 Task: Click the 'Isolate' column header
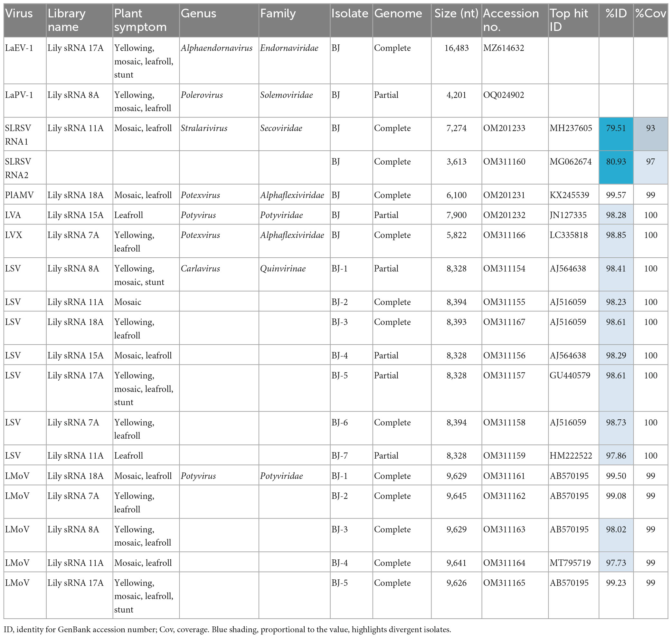point(351,20)
